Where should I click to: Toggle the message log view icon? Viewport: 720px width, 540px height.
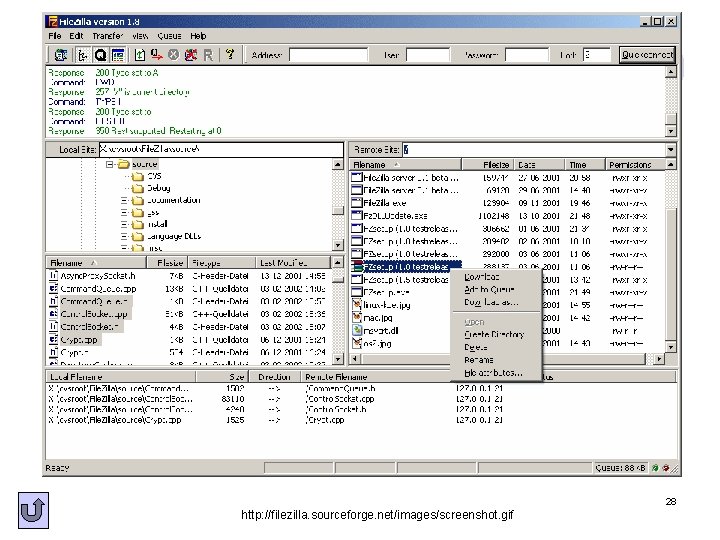[118, 55]
